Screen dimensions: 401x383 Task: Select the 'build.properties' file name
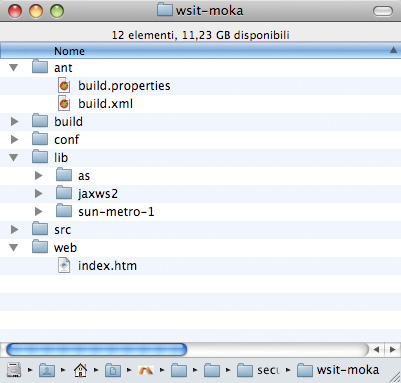pyautogui.click(x=124, y=86)
